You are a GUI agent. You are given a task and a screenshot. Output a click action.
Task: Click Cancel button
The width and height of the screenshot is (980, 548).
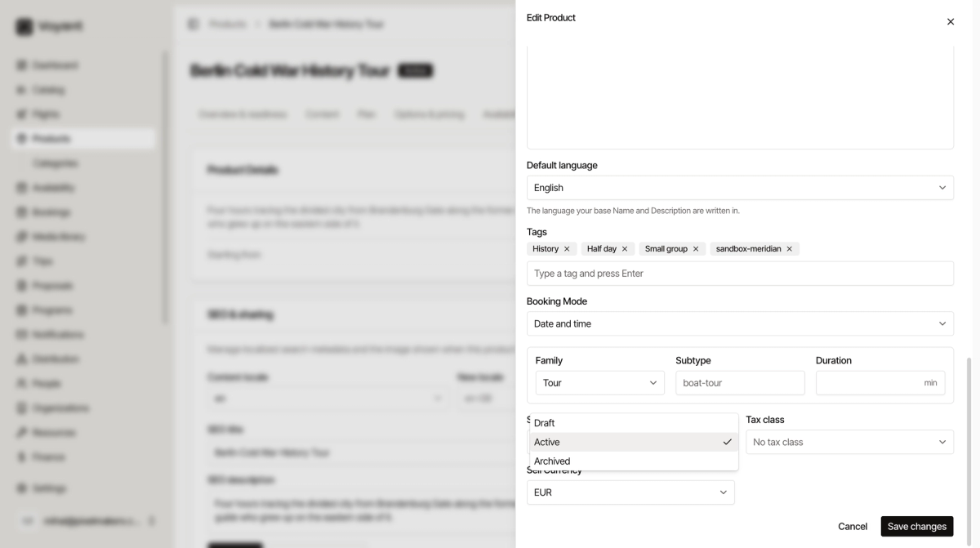click(x=853, y=527)
